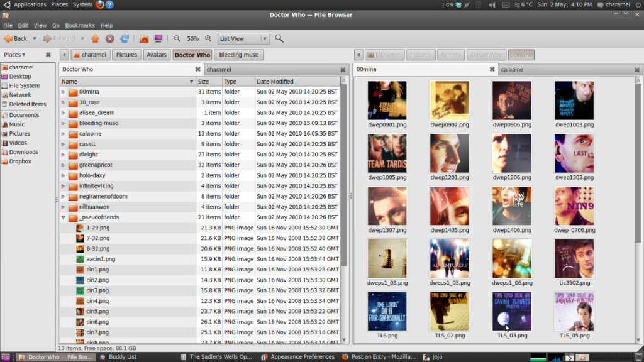Click the charamei path button in left pane
This screenshot has width=644, height=362.
tap(90, 55)
